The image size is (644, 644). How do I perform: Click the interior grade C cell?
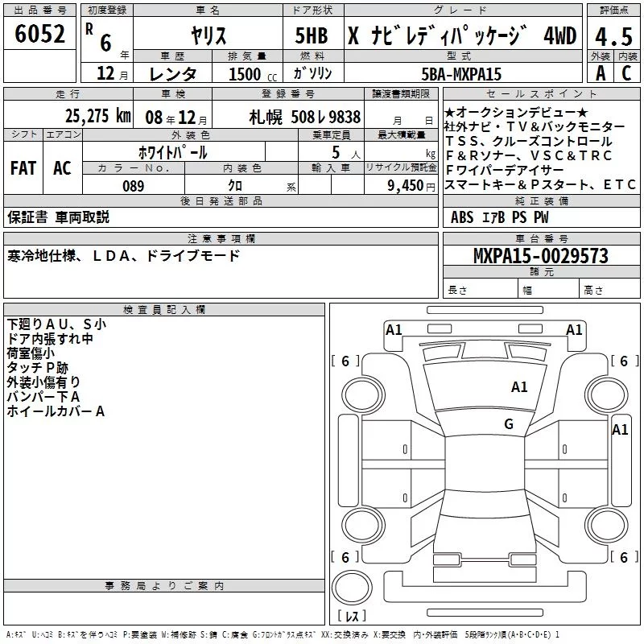click(627, 72)
